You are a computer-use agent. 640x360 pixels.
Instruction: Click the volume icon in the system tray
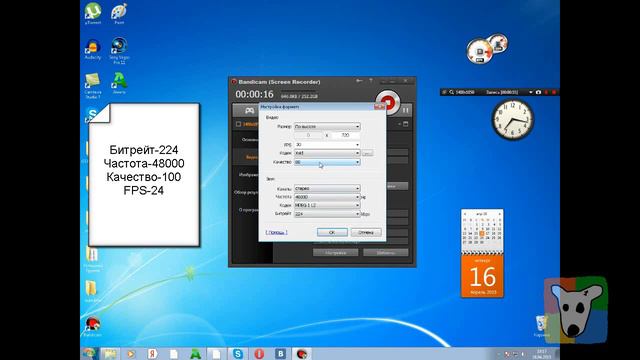click(x=523, y=354)
